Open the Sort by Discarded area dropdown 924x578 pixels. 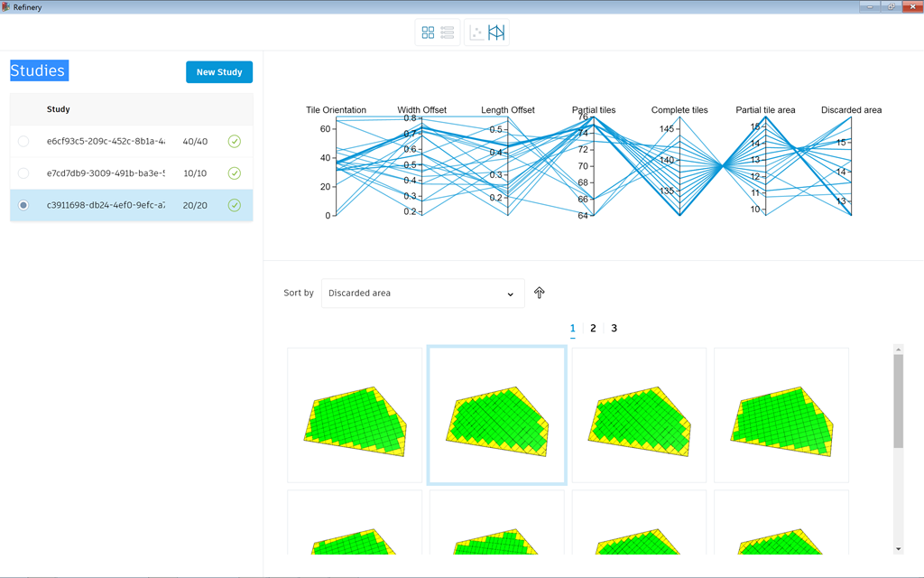tap(422, 294)
